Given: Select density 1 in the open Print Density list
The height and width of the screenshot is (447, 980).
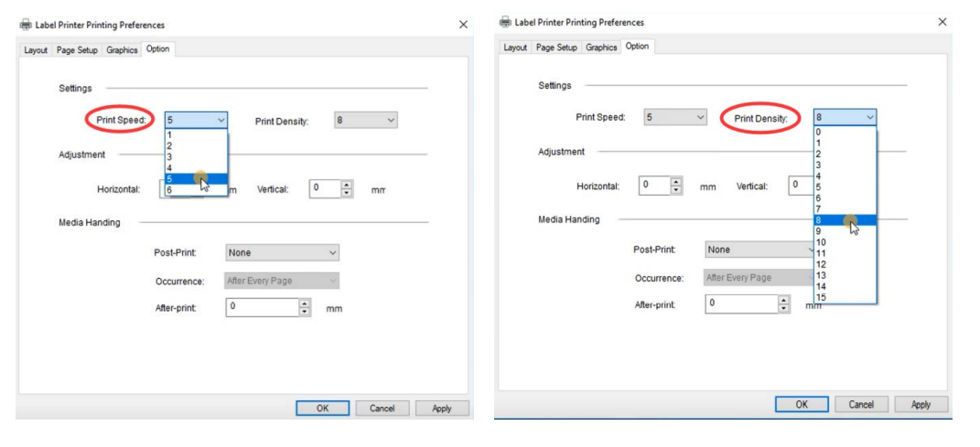Looking at the screenshot, I should pyautogui.click(x=845, y=143).
